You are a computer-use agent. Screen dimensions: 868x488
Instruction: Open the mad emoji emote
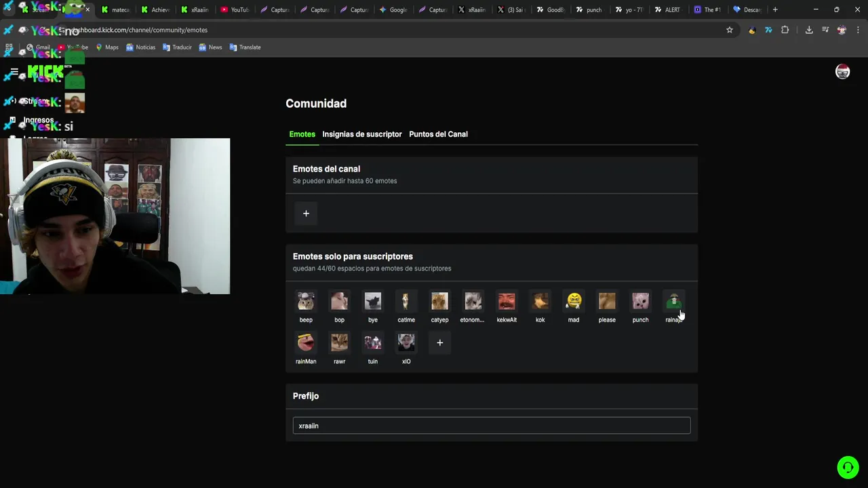pyautogui.click(x=574, y=301)
